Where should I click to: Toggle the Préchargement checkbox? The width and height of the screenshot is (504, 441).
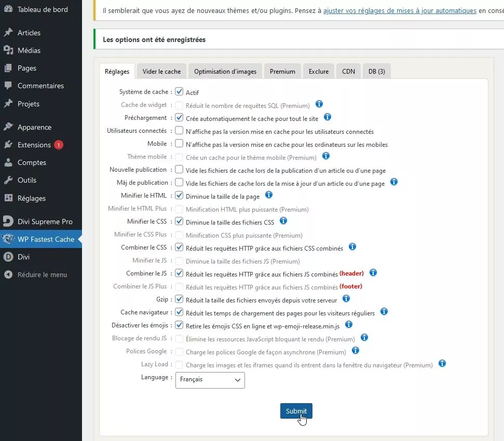[179, 118]
